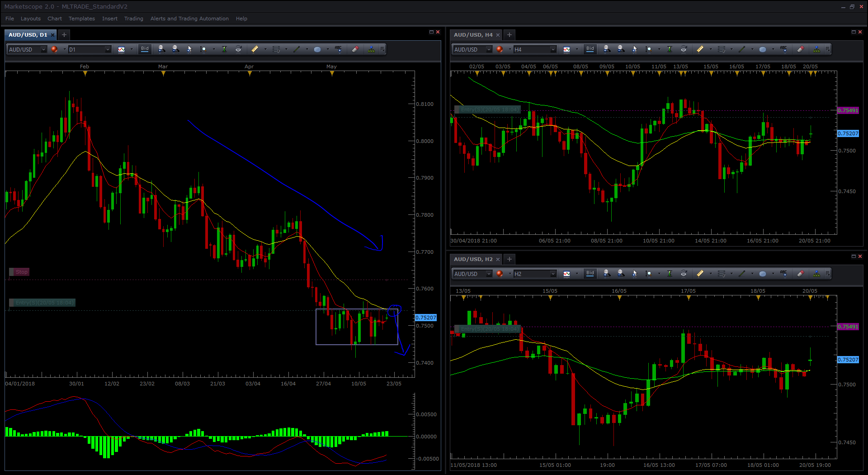This screenshot has width=868, height=475.
Task: Expand the line tool arrow in D1 toolbar
Action: coord(307,49)
